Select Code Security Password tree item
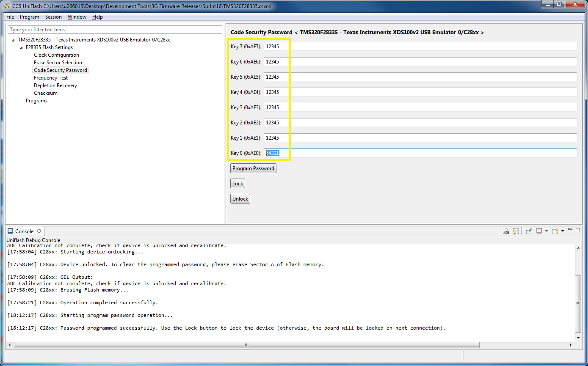The image size is (588, 366). click(61, 70)
